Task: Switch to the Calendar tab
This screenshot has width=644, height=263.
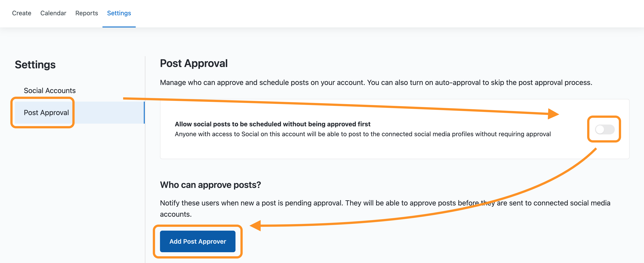Action: (53, 13)
